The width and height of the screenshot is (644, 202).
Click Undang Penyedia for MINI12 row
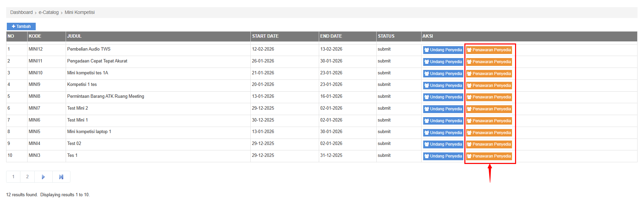(x=443, y=50)
